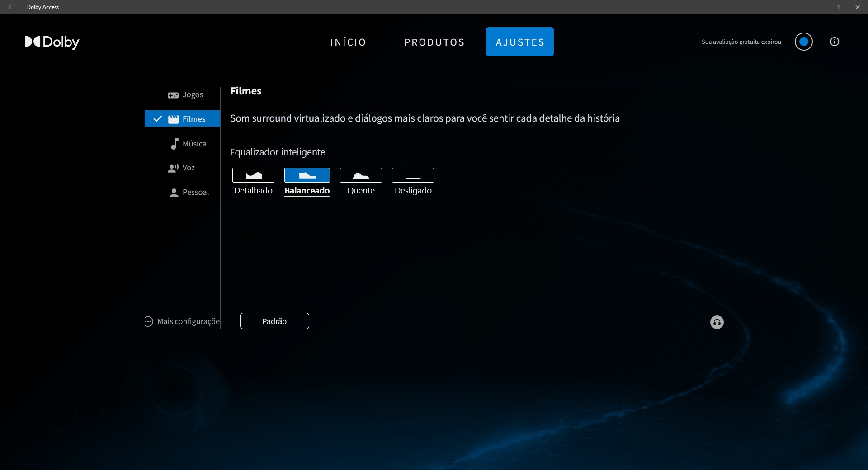Minimize the Dolby Access window
Viewport: 868px width, 470px height.
tap(816, 7)
